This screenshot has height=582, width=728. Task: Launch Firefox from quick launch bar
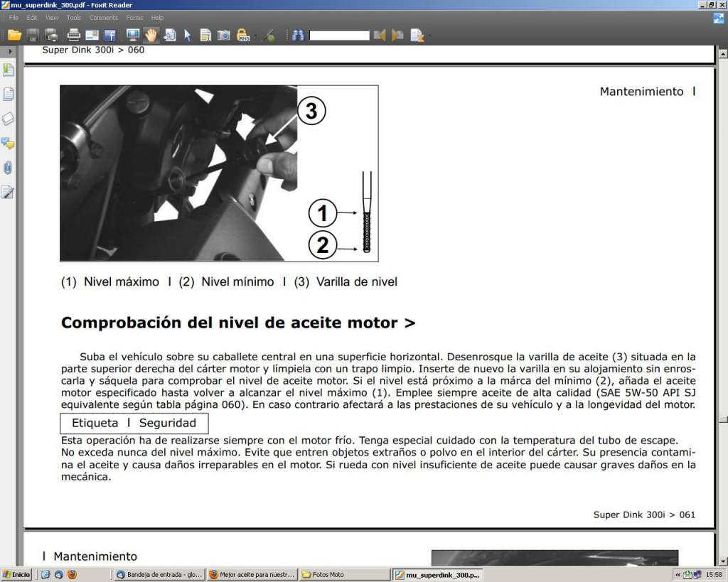click(72, 575)
